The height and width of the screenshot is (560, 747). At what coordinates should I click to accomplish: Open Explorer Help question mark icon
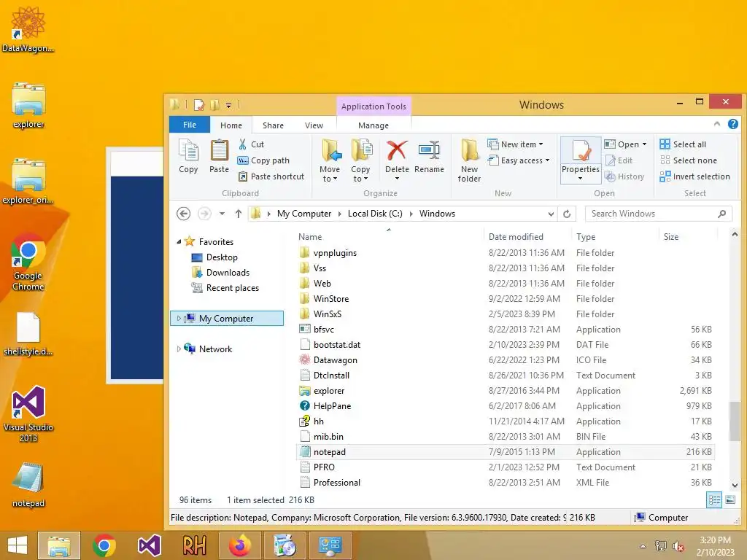[733, 124]
